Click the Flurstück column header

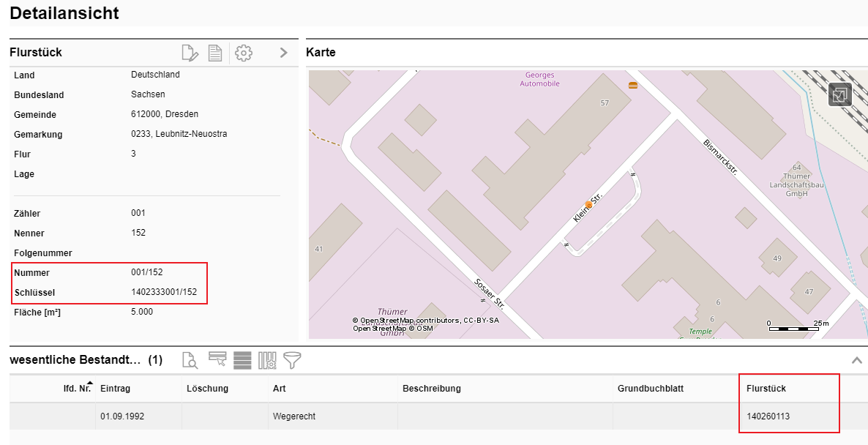pos(766,389)
